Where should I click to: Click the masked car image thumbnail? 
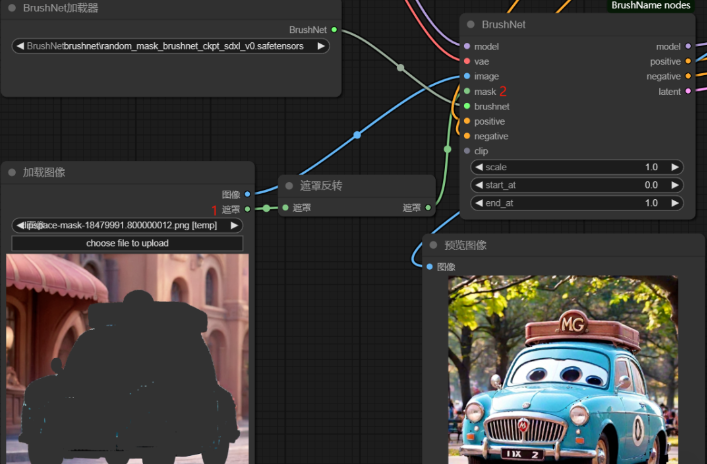(127, 359)
